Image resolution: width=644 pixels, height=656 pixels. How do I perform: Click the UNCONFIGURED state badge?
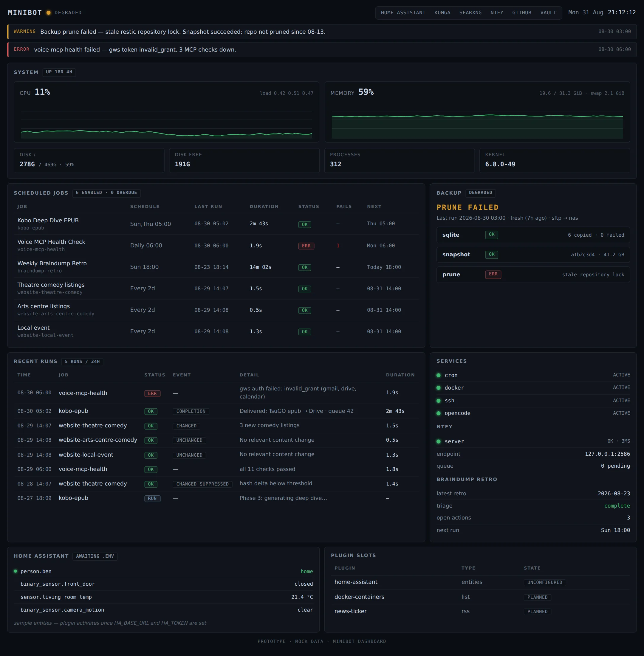[x=544, y=582]
